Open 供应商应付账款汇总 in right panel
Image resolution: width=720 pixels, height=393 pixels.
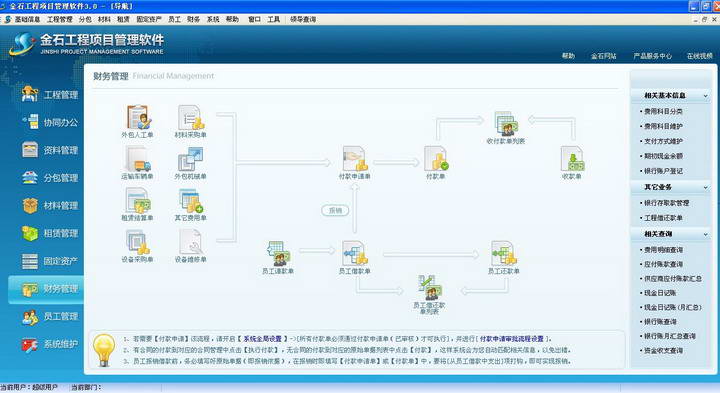673,279
